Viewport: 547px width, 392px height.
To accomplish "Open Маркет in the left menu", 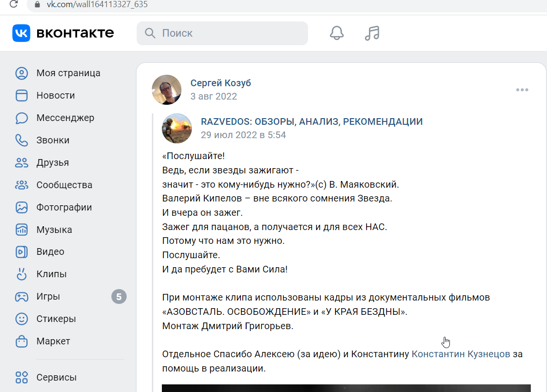I will point(53,342).
